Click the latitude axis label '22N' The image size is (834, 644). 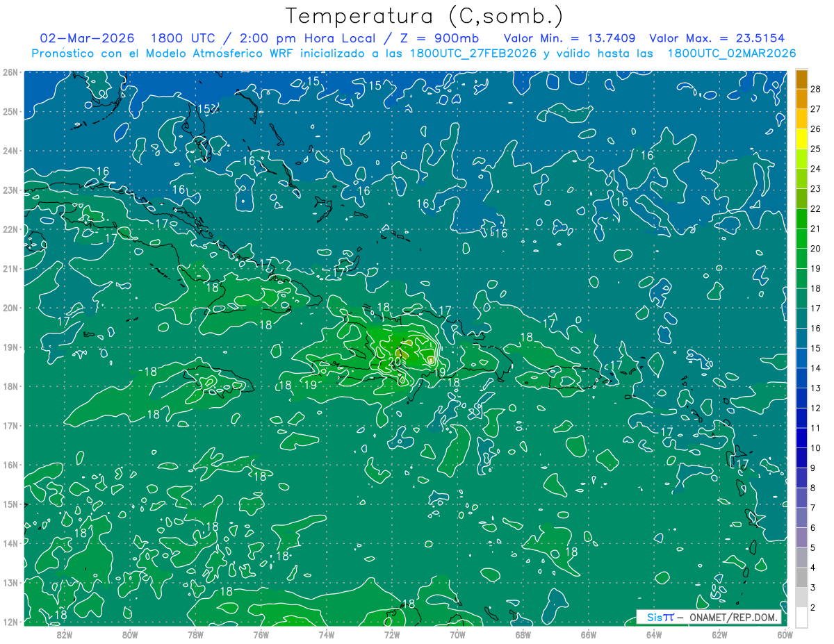pos(10,229)
